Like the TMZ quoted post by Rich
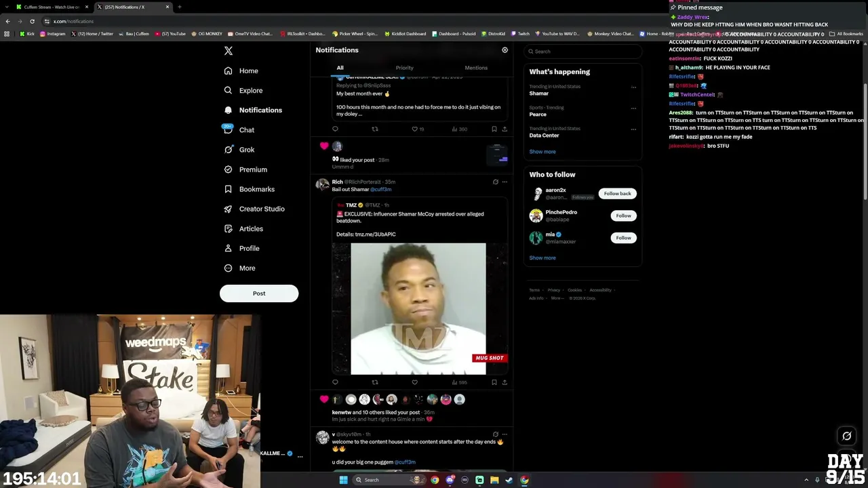868x488 pixels. tap(415, 382)
